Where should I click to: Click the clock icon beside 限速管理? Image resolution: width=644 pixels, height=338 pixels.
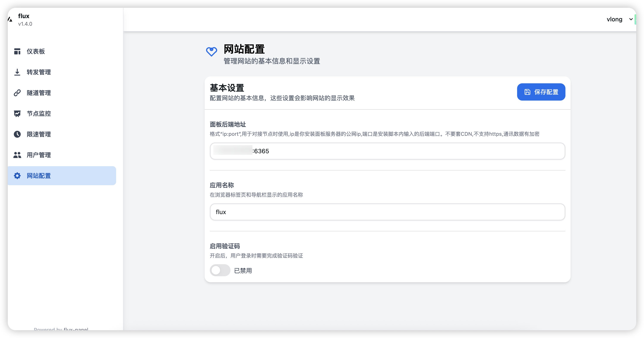(x=17, y=134)
